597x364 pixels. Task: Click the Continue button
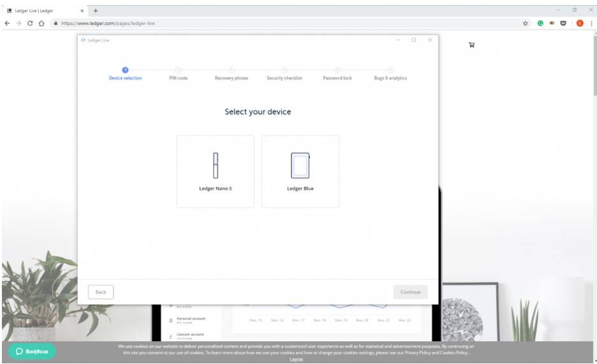coord(410,292)
